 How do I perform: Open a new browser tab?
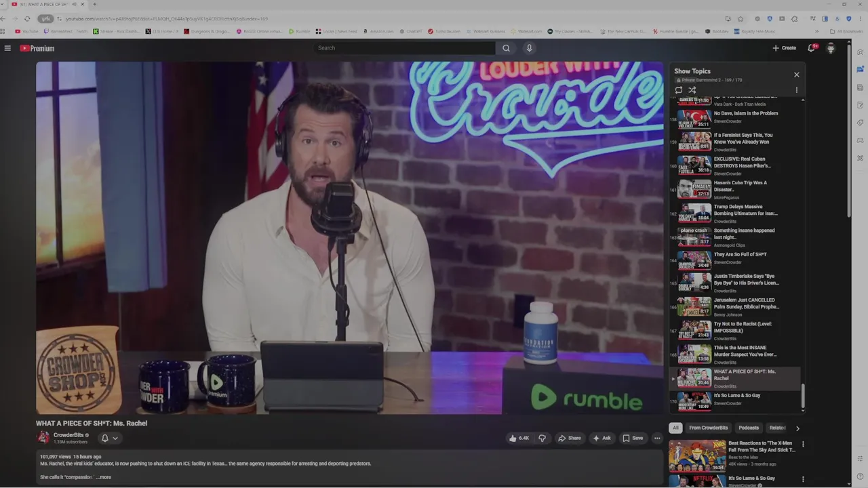click(x=94, y=5)
